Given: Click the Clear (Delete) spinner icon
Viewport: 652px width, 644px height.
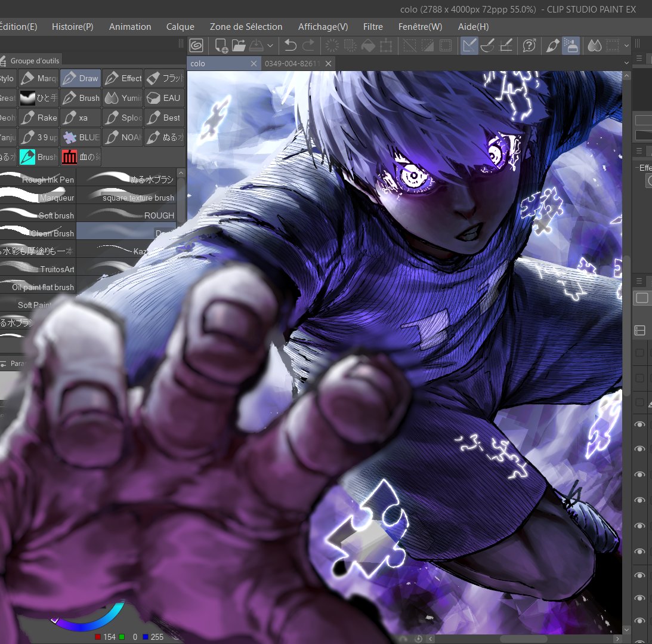Looking at the screenshot, I should pos(332,45).
